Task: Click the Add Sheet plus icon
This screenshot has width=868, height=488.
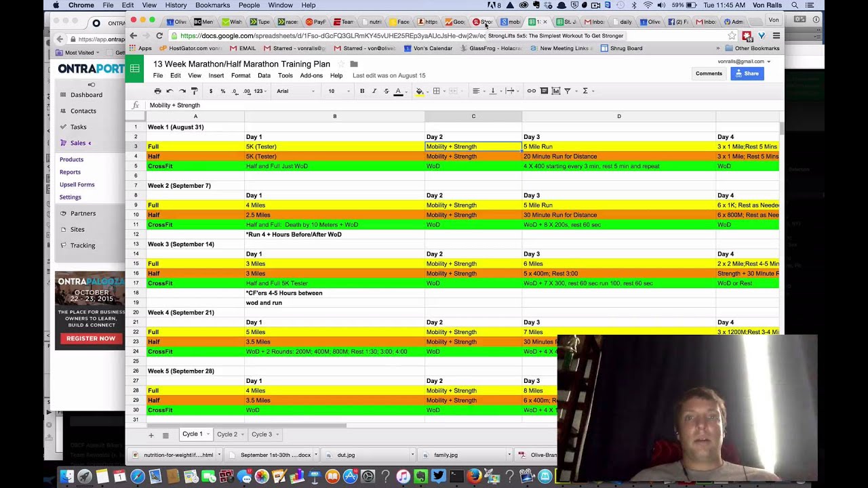Action: [151, 435]
